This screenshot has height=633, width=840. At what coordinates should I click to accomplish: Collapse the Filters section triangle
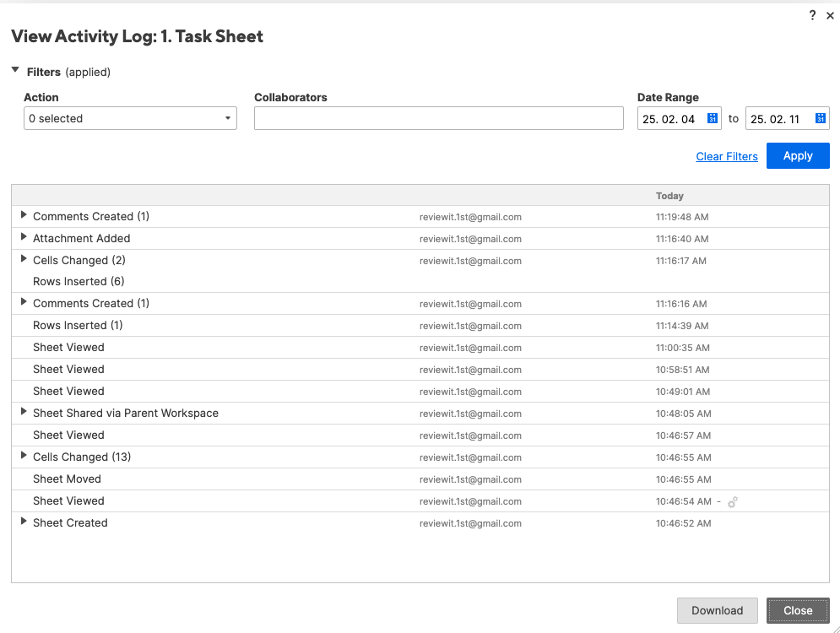point(15,70)
